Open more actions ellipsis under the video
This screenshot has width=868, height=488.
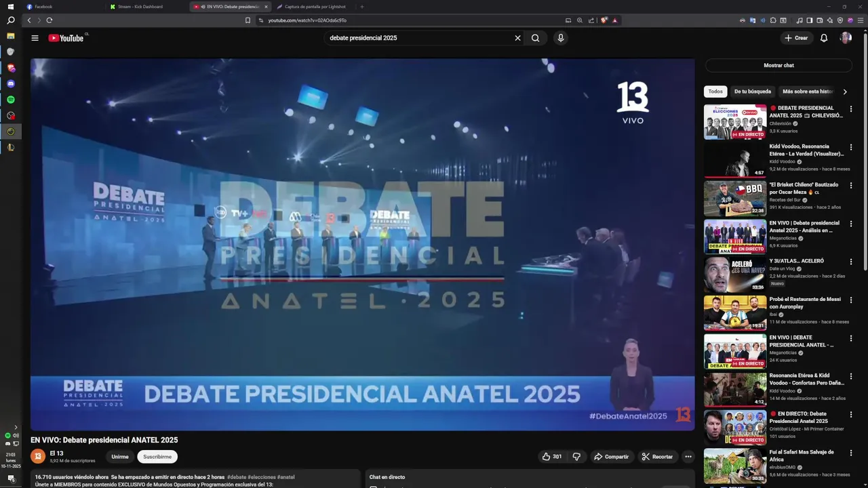[688, 457]
